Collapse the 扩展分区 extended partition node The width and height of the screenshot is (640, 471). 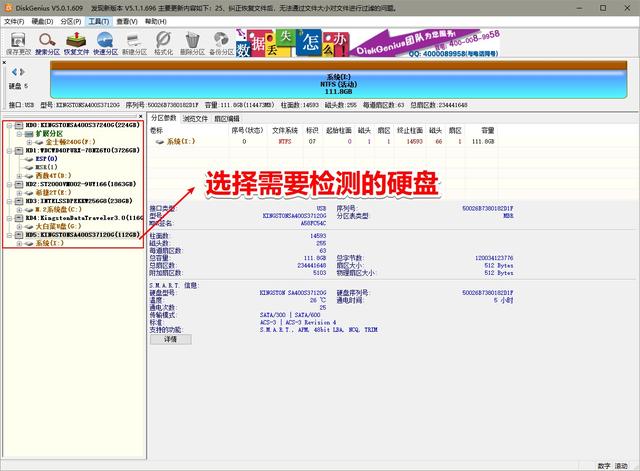pyautogui.click(x=19, y=133)
